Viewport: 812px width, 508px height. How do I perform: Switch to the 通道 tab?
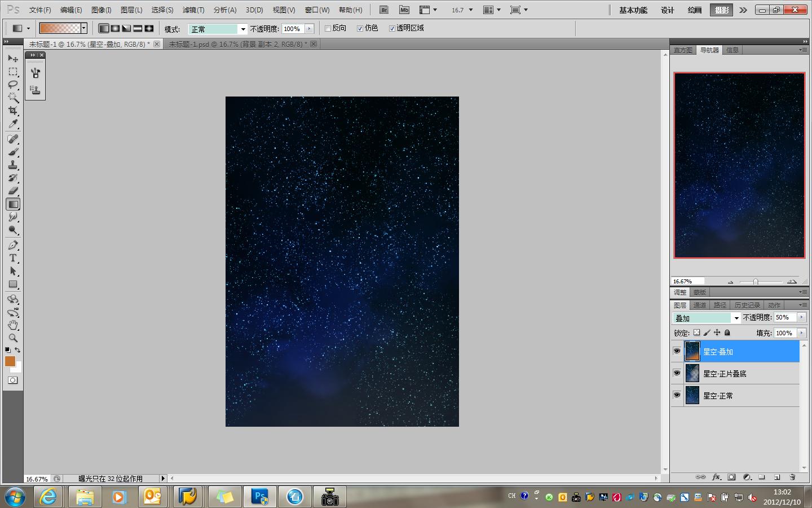coord(700,305)
